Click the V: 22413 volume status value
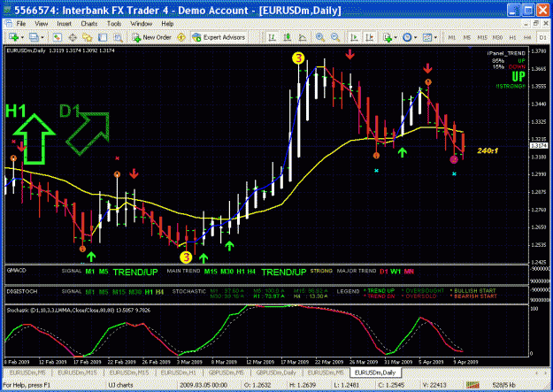Viewport: 553px width, 392px height. coord(434,385)
